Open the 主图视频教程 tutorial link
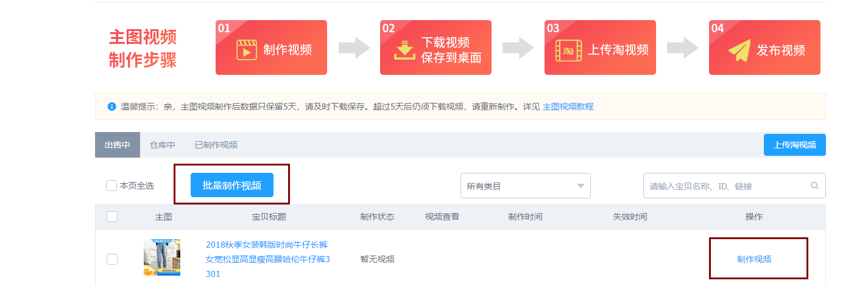Screen dimensions: 868x286 [568, 106]
